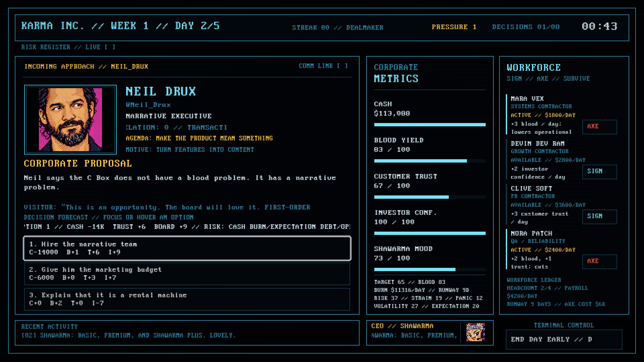This screenshot has width=644, height=362.
Task: Click End Day Early button
Action: [564, 340]
